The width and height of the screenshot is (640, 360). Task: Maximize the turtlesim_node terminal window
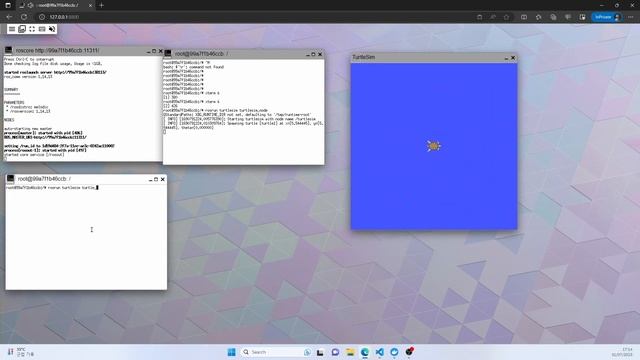(313, 54)
